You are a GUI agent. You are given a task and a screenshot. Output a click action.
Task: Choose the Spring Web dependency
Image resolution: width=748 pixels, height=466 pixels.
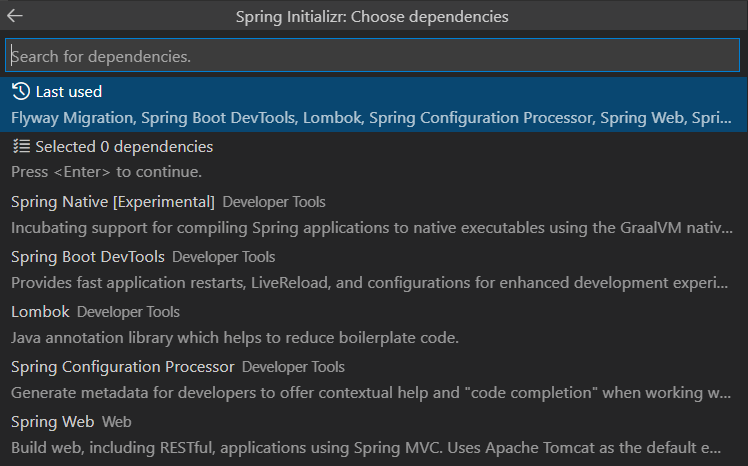53,422
